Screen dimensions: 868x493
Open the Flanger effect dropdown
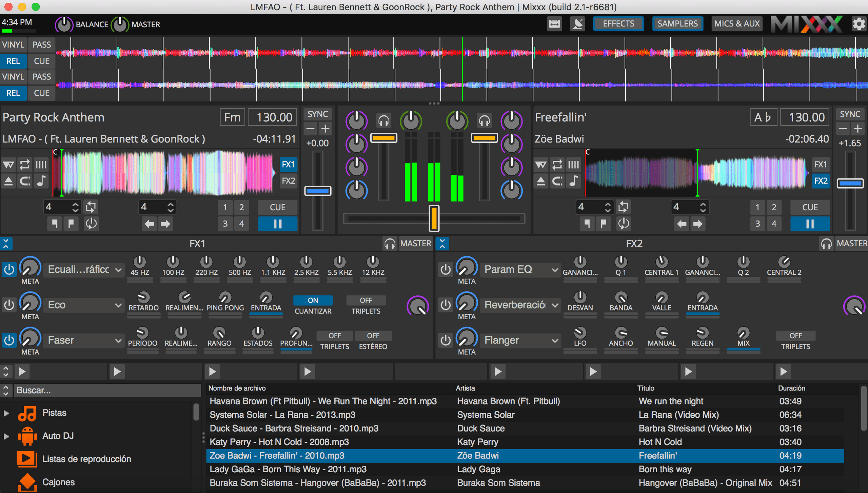click(520, 340)
